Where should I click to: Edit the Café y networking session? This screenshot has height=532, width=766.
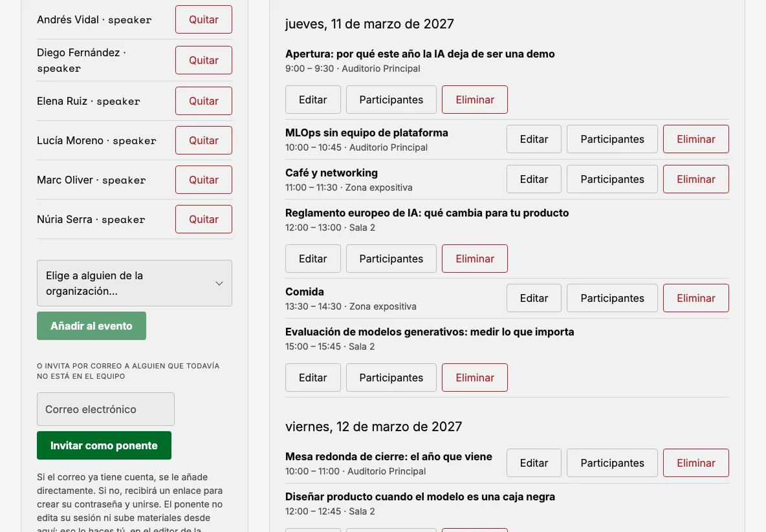534,179
